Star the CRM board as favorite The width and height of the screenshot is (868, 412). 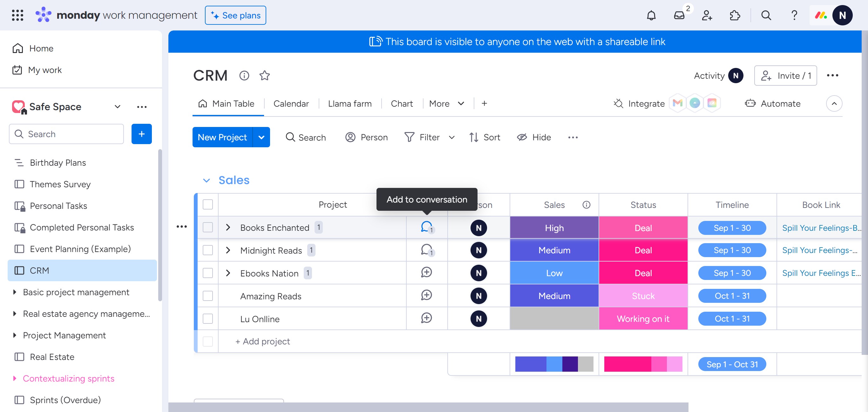click(x=265, y=76)
